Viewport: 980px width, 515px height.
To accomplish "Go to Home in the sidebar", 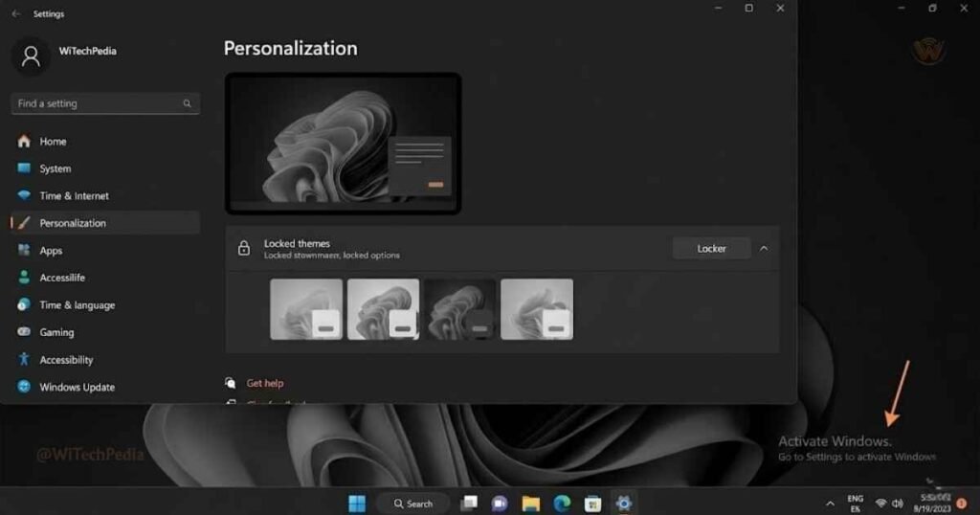I will click(105, 142).
